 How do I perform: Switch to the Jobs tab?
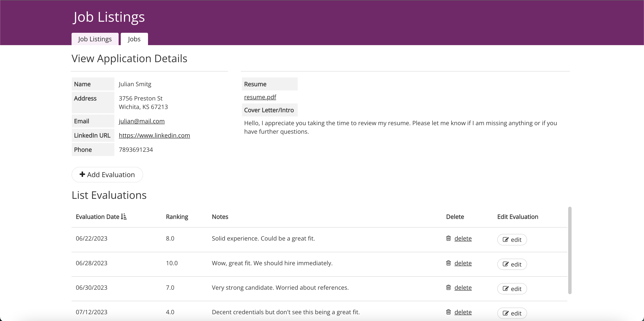(x=134, y=39)
